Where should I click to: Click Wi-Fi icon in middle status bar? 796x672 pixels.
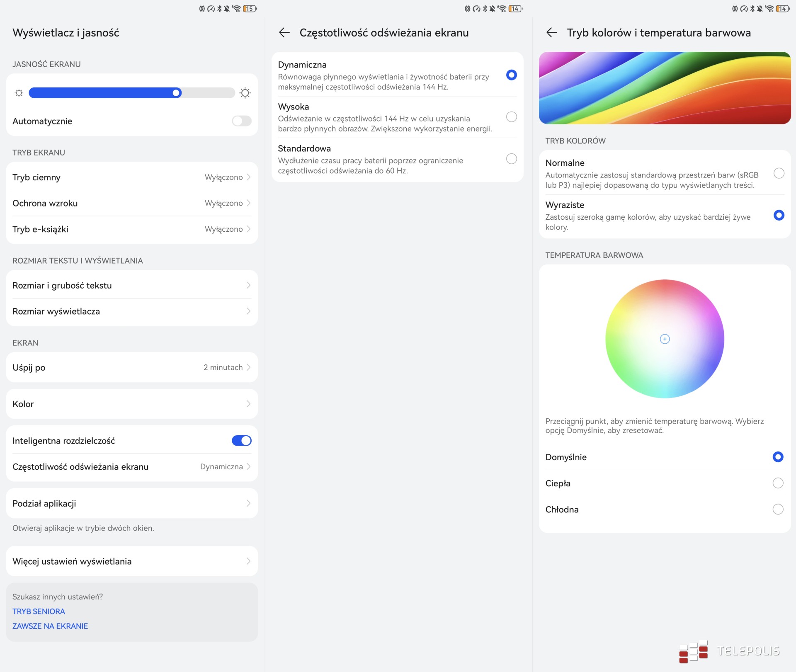(502, 8)
